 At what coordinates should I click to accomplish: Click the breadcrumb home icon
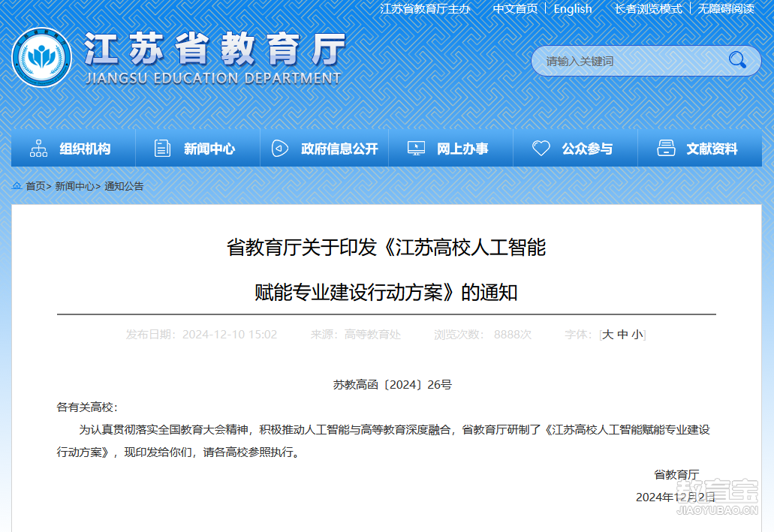(17, 186)
